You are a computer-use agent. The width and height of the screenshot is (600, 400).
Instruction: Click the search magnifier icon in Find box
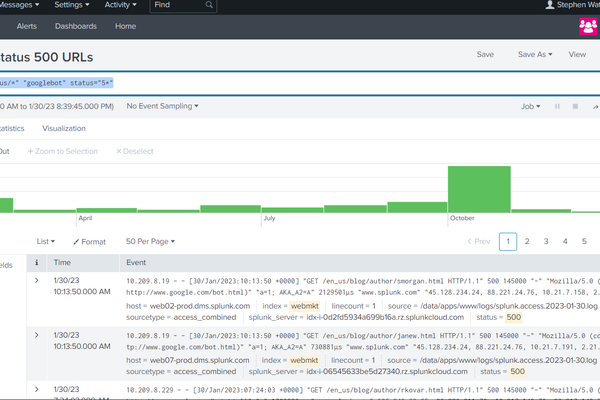click(x=209, y=5)
